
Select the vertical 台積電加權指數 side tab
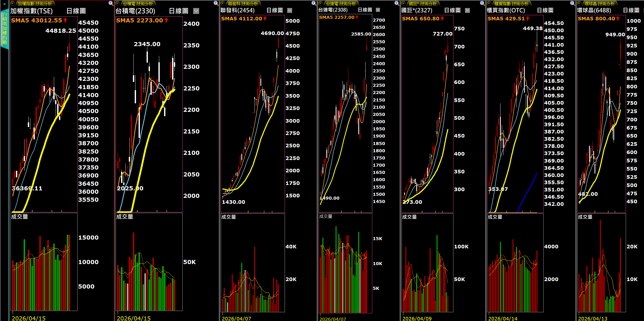[x=5, y=29]
